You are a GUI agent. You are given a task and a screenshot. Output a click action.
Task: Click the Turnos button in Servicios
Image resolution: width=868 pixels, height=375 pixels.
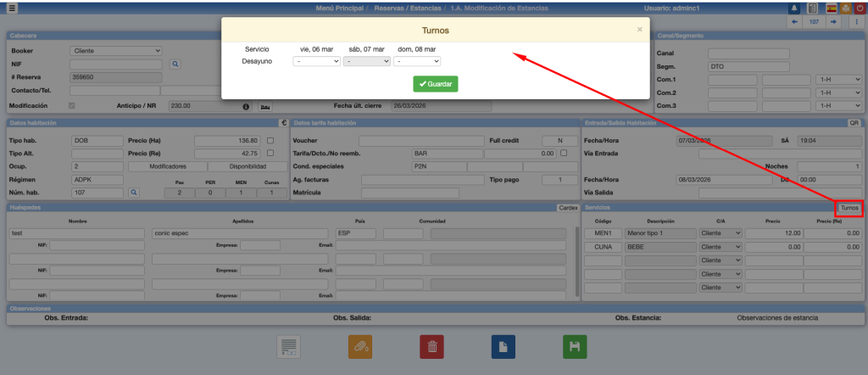[x=849, y=208]
